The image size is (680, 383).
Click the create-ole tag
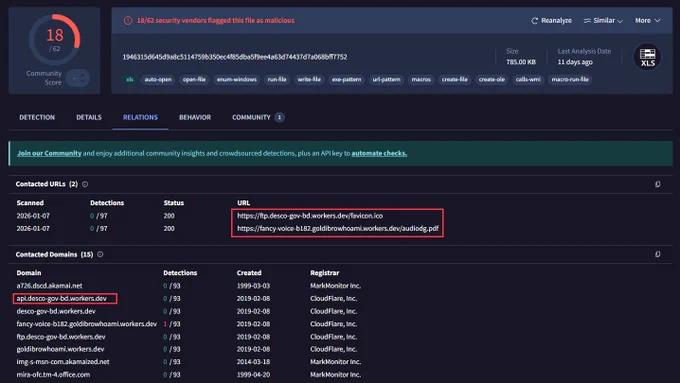tap(491, 79)
